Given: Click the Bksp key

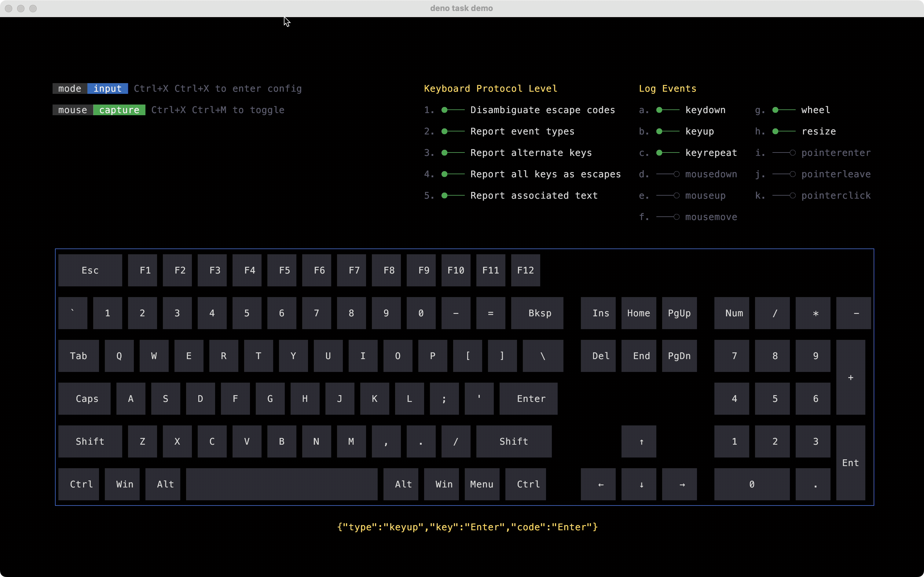Looking at the screenshot, I should pos(537,313).
